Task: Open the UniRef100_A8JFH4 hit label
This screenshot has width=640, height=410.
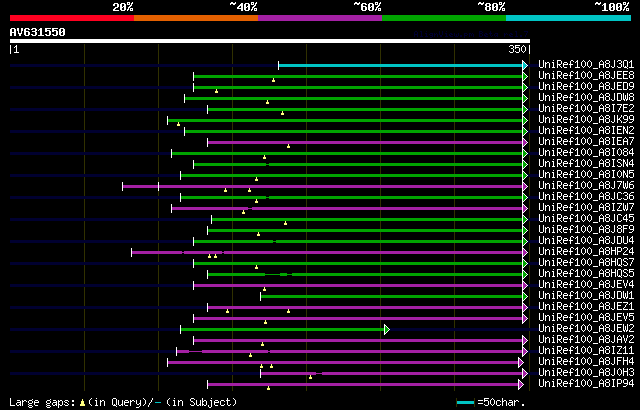Action: click(586, 362)
